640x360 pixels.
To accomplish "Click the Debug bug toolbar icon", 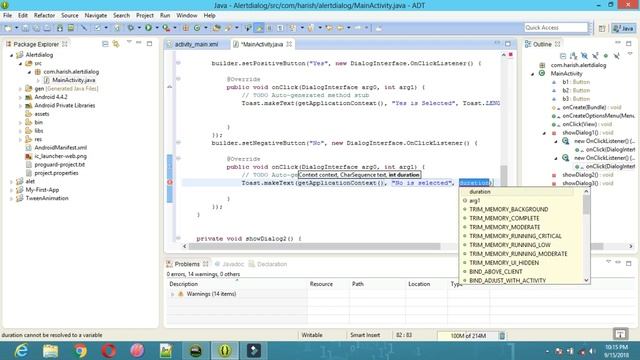I will [131, 28].
